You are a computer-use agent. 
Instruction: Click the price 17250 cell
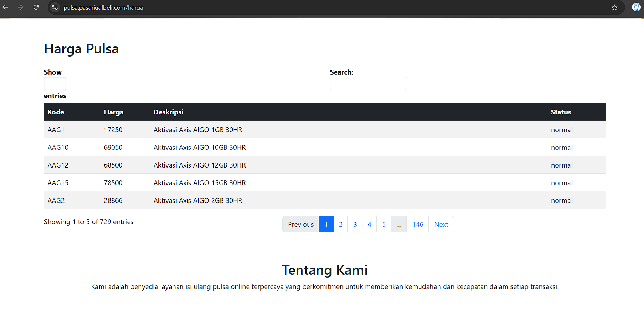coord(113,130)
